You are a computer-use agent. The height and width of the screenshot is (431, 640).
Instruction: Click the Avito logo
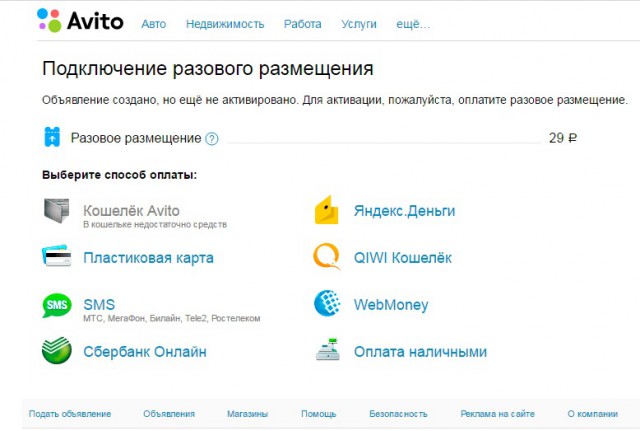coord(80,20)
